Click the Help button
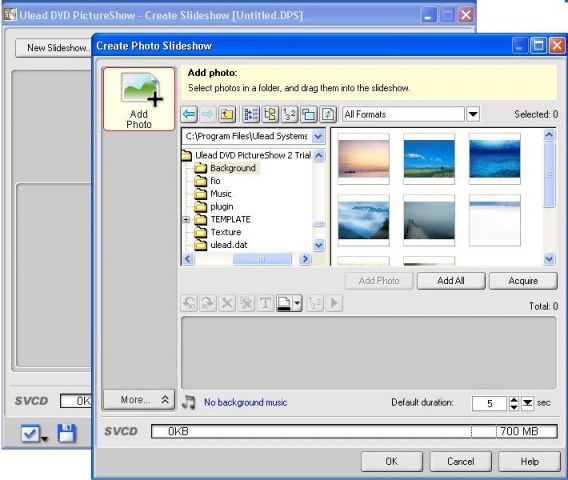The width and height of the screenshot is (568, 480). point(529,461)
